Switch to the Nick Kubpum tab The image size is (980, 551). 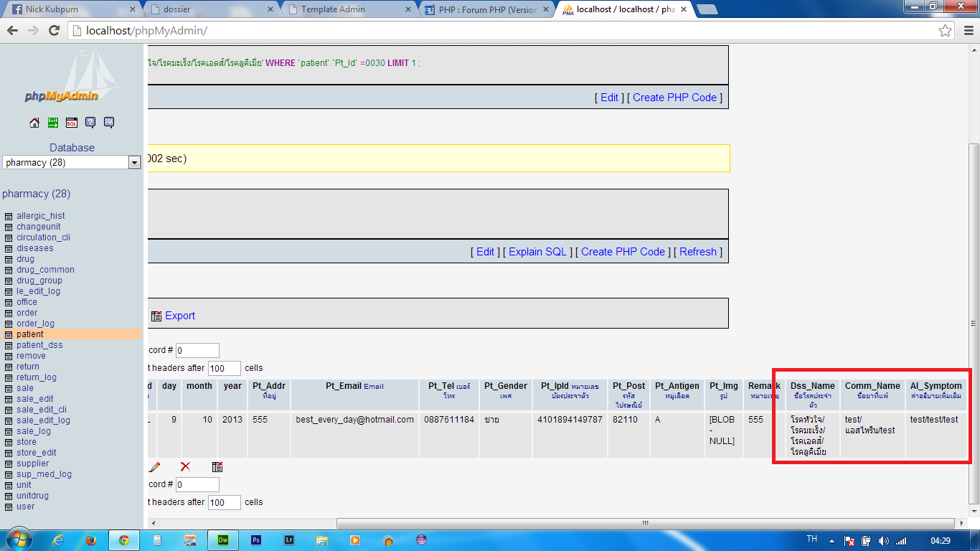click(72, 9)
